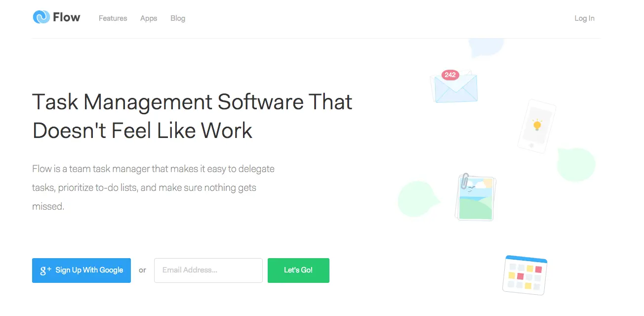The image size is (644, 316).
Task: Click the envelope icon with 242 badge
Action: click(x=454, y=86)
